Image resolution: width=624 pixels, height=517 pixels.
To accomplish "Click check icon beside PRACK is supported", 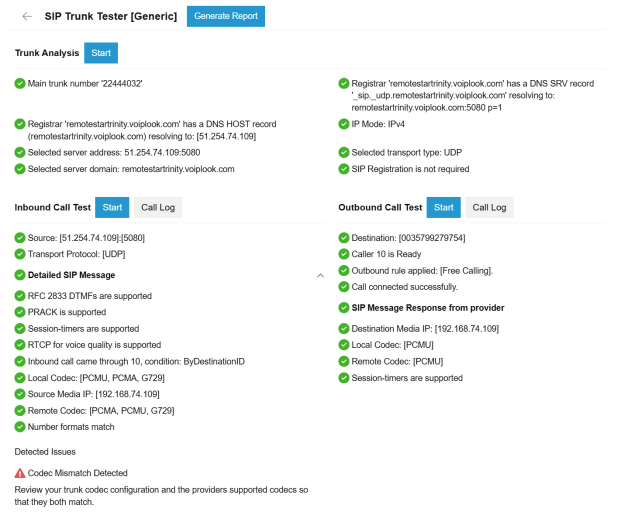I will (20, 312).
